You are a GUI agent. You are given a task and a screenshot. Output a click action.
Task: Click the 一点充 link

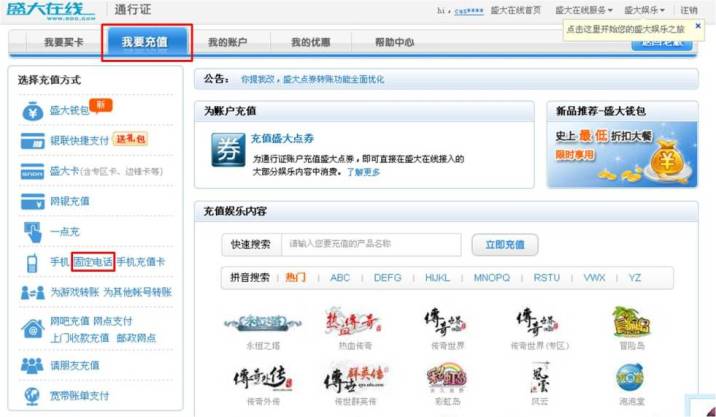tap(64, 232)
